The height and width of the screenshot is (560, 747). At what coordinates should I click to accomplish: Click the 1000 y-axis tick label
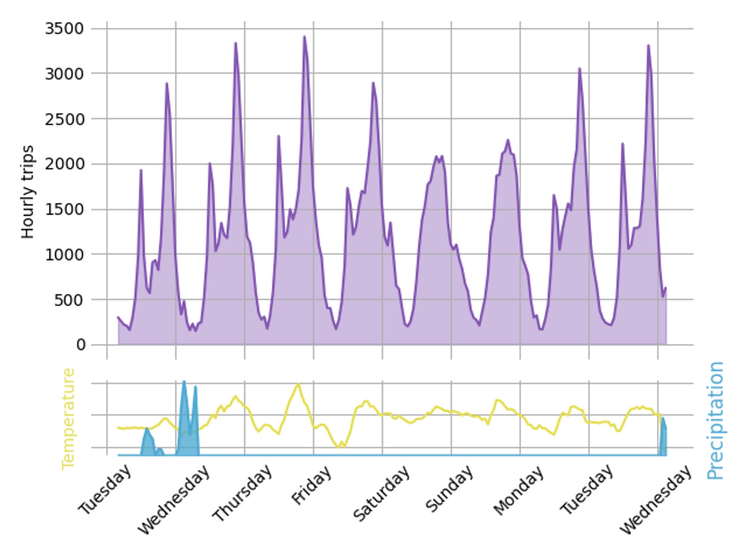(64, 255)
